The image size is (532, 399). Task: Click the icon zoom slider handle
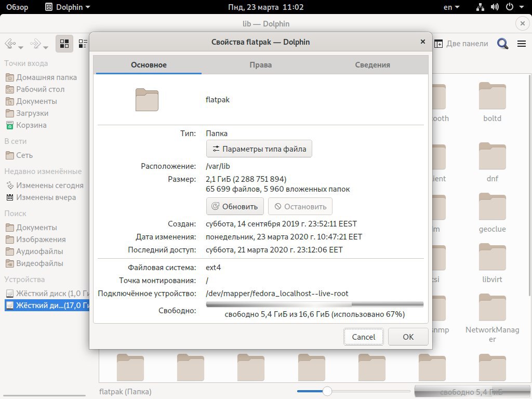tap(327, 391)
